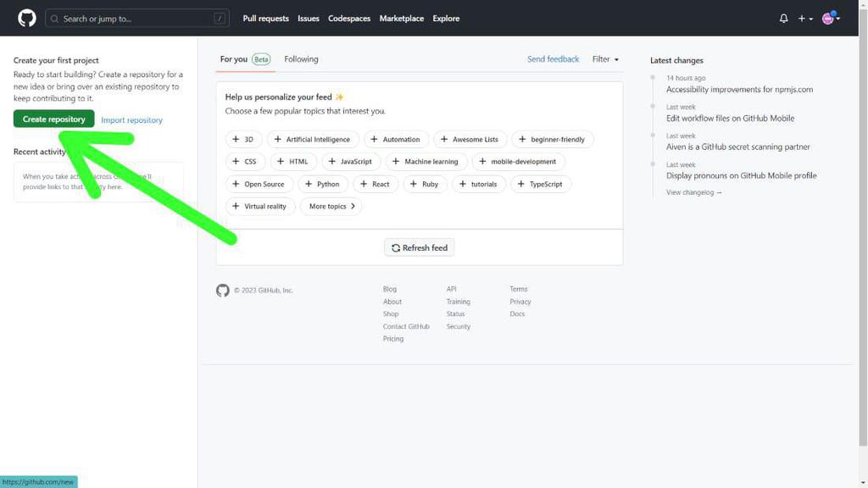
Task: Expand More topics
Action: tap(331, 207)
